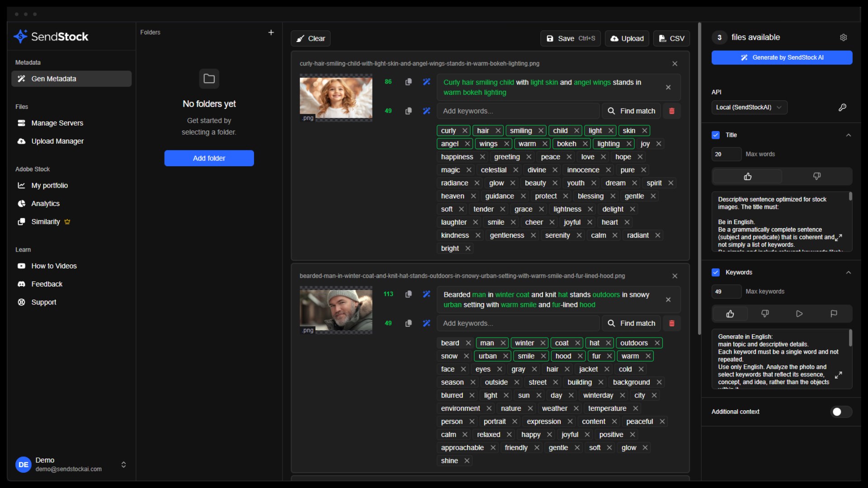Click Generate by SendStock AI button
Screen dimensions: 868x488
[x=782, y=57]
